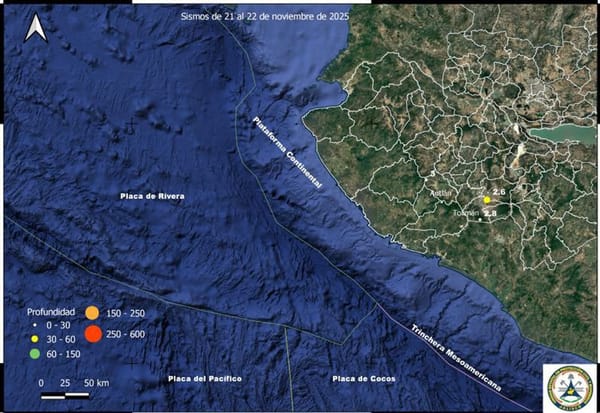Click the green 60 - 150 legend circle
The height and width of the screenshot is (413, 600).
tap(34, 354)
